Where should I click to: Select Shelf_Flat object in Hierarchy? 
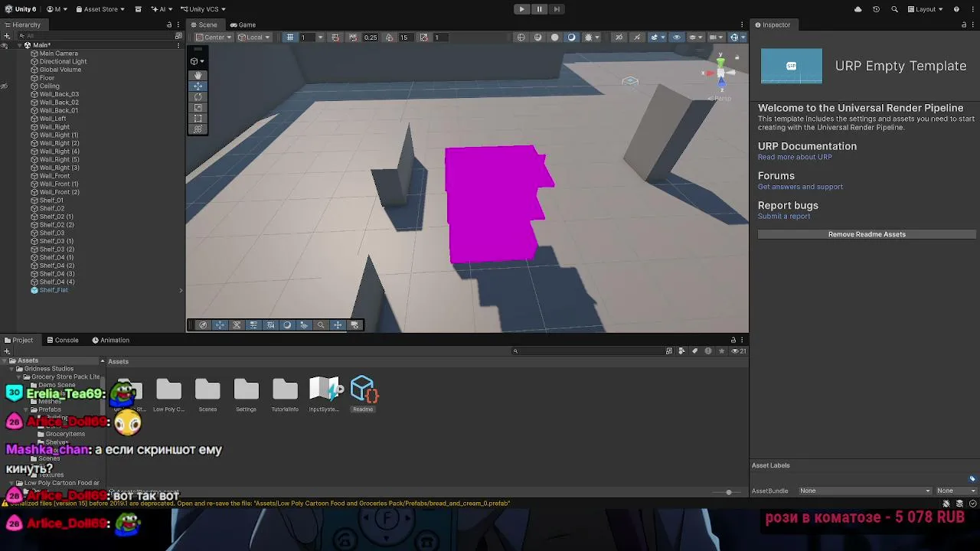coord(54,291)
